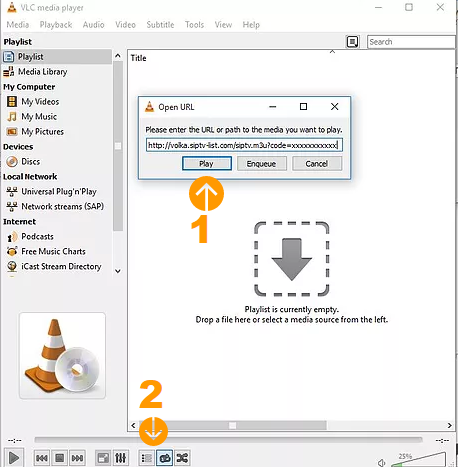Close the Open URL dialog
This screenshot has height=467, width=458.
pos(334,107)
